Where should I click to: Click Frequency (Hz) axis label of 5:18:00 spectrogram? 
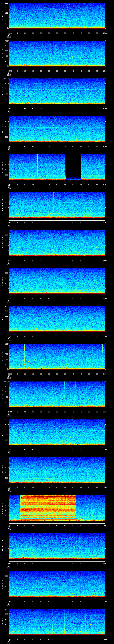point(3,167)
